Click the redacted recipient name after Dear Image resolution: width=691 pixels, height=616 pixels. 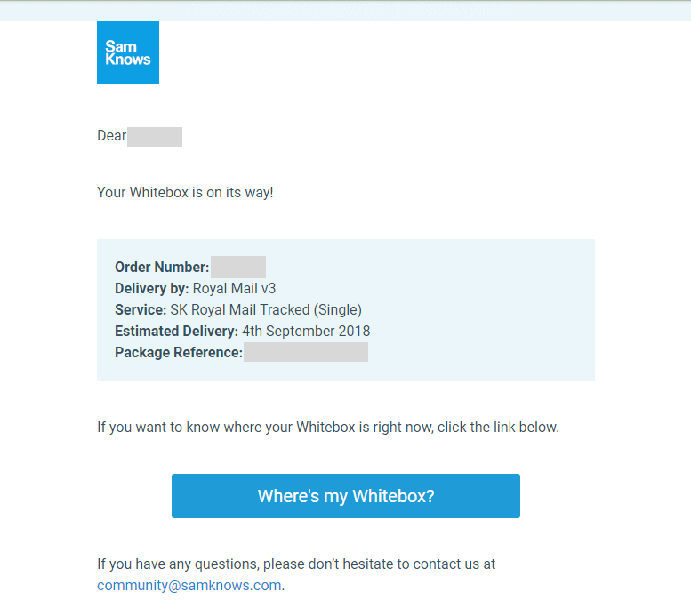tap(155, 137)
